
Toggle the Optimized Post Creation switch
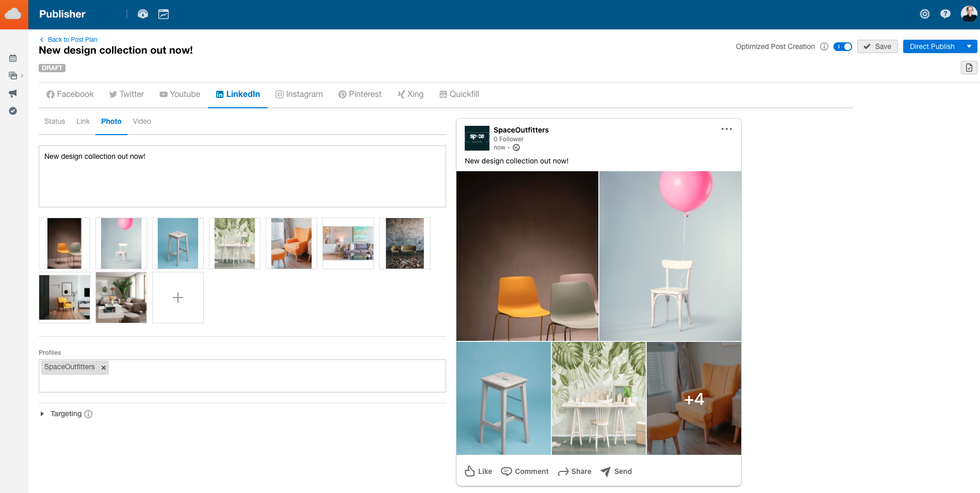click(843, 46)
